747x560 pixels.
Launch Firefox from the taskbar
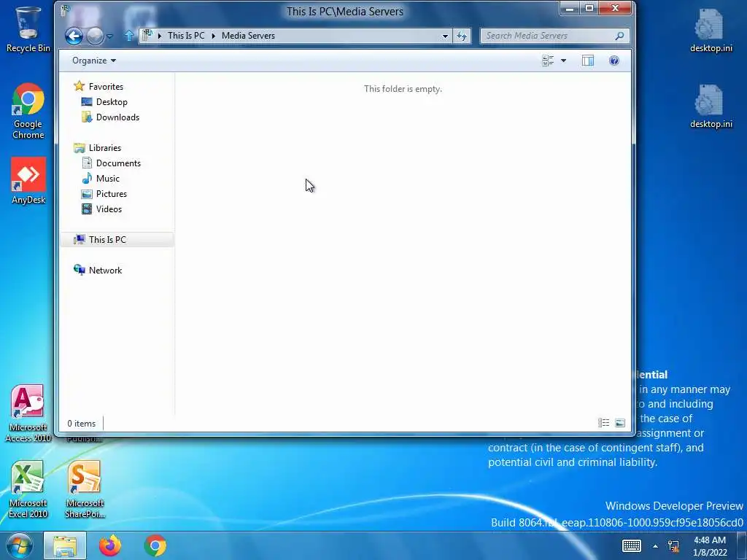pyautogui.click(x=110, y=545)
